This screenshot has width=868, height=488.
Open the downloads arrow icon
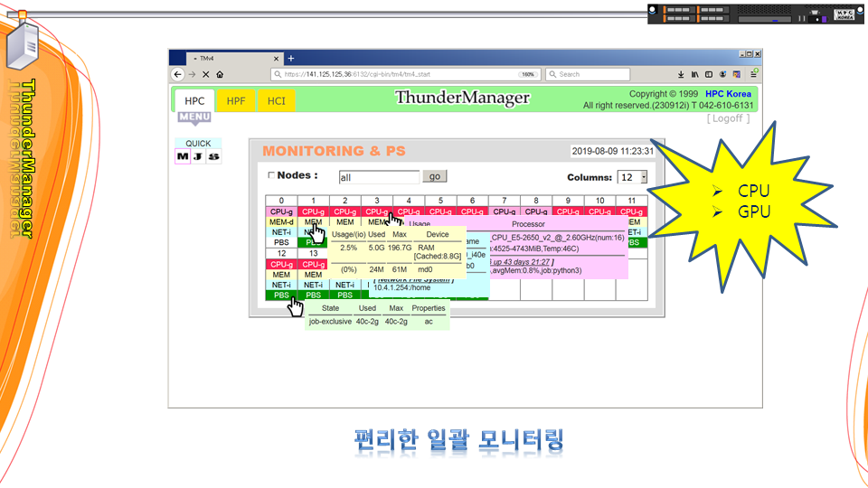click(x=681, y=74)
